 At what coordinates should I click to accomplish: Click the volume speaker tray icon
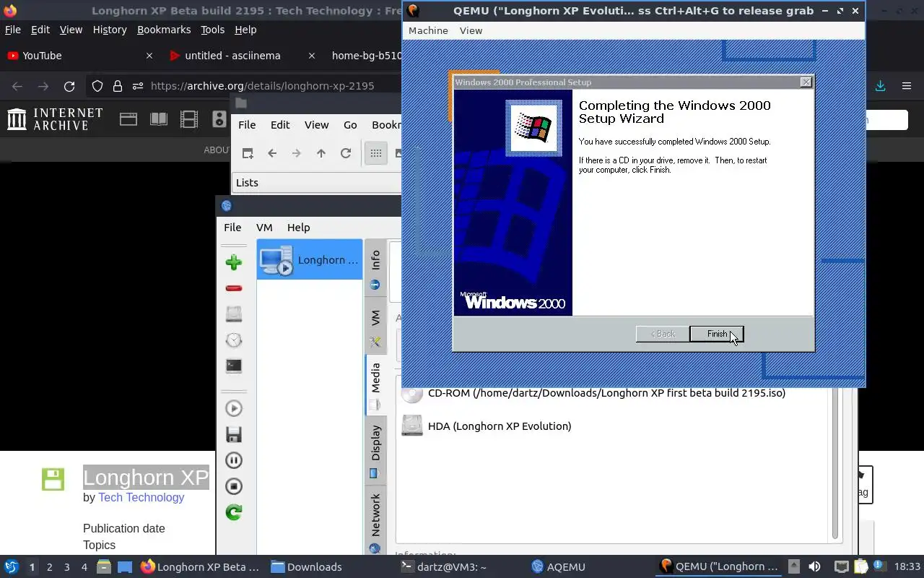tap(814, 567)
